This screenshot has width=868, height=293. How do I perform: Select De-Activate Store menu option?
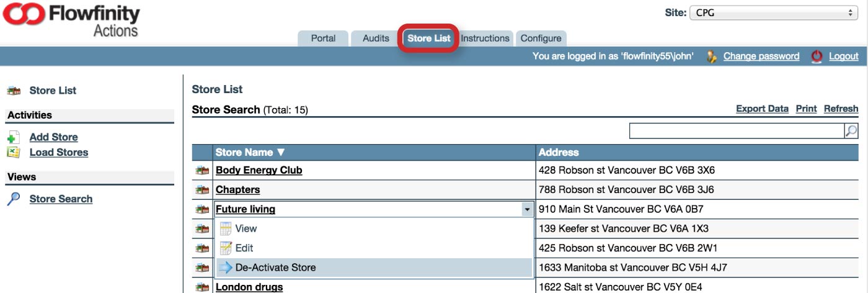pyautogui.click(x=373, y=268)
